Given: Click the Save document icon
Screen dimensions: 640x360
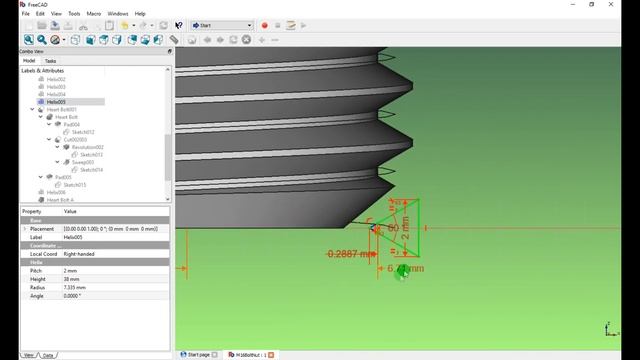Looking at the screenshot, I should point(55,25).
